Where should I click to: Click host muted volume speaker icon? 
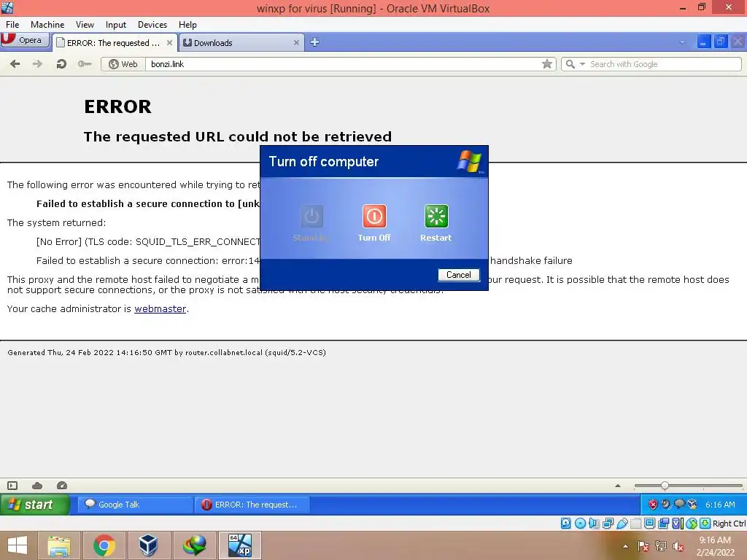678,546
